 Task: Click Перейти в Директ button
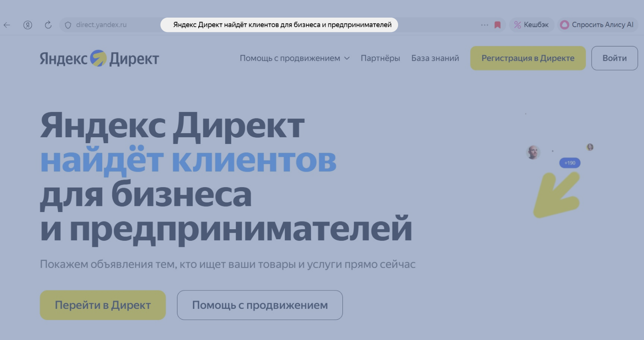click(x=103, y=305)
